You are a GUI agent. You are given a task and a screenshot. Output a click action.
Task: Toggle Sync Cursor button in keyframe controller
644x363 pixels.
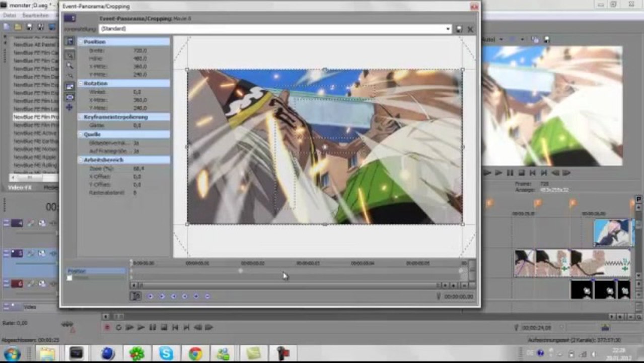tap(135, 296)
